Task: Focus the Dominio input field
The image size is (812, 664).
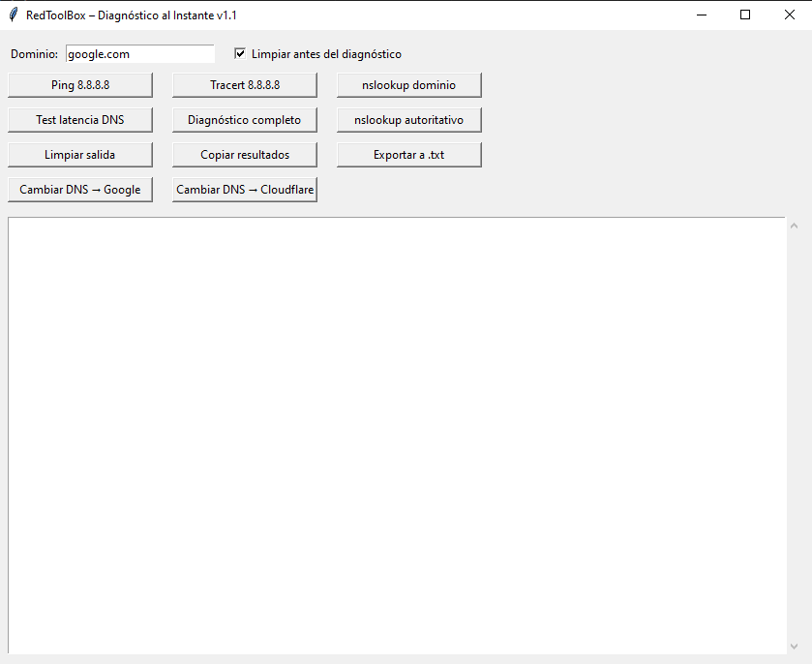Action: coord(139,54)
